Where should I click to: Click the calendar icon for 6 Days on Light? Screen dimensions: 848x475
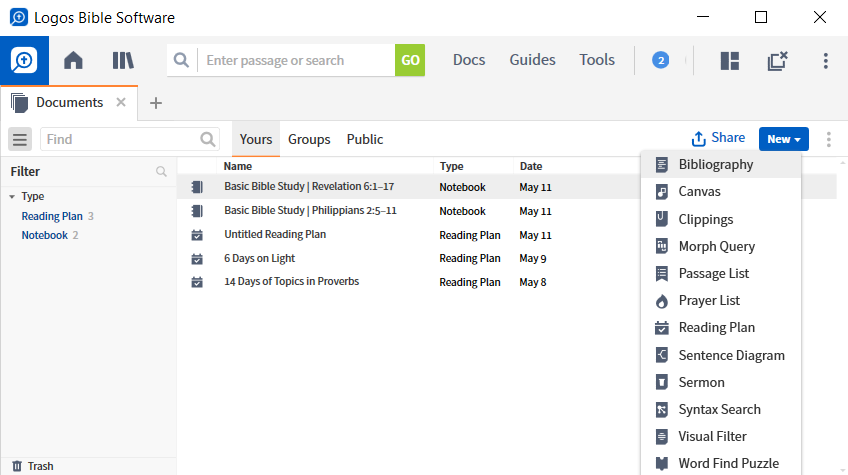coord(197,259)
